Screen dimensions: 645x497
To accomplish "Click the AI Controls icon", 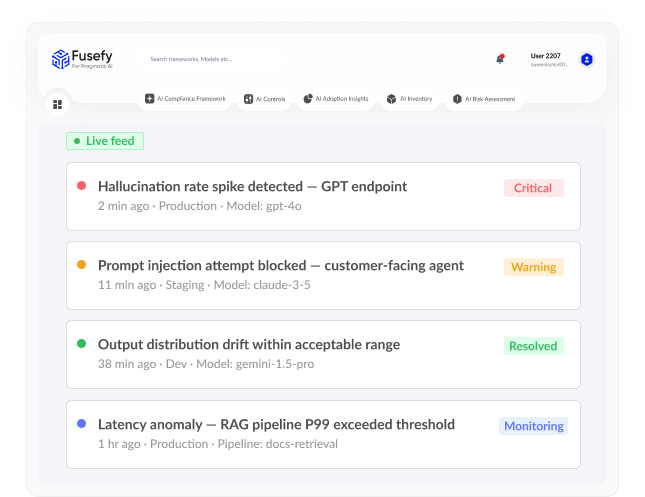I will click(248, 99).
